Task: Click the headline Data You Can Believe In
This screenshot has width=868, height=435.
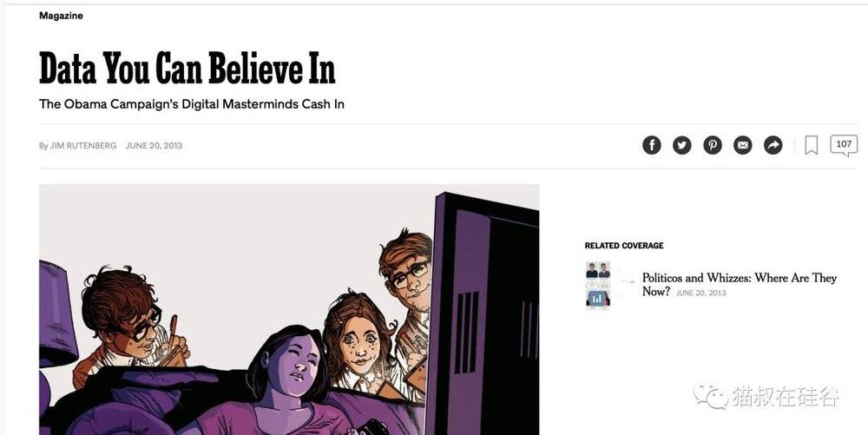Action: 187,68
